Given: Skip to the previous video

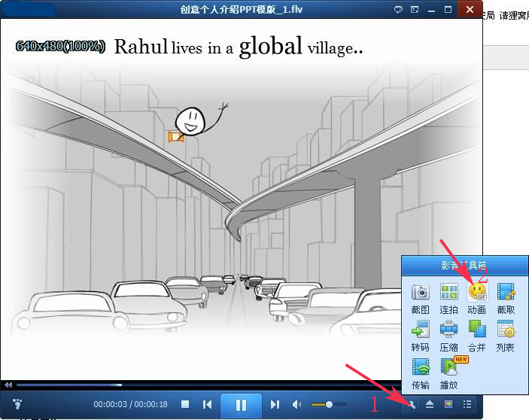Looking at the screenshot, I should pos(207,405).
